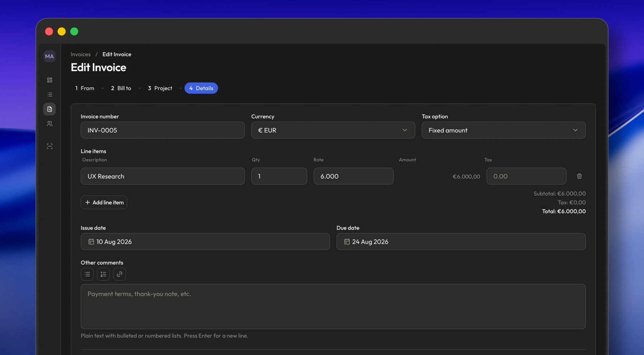Open the clients people icon in sidebar

[49, 124]
